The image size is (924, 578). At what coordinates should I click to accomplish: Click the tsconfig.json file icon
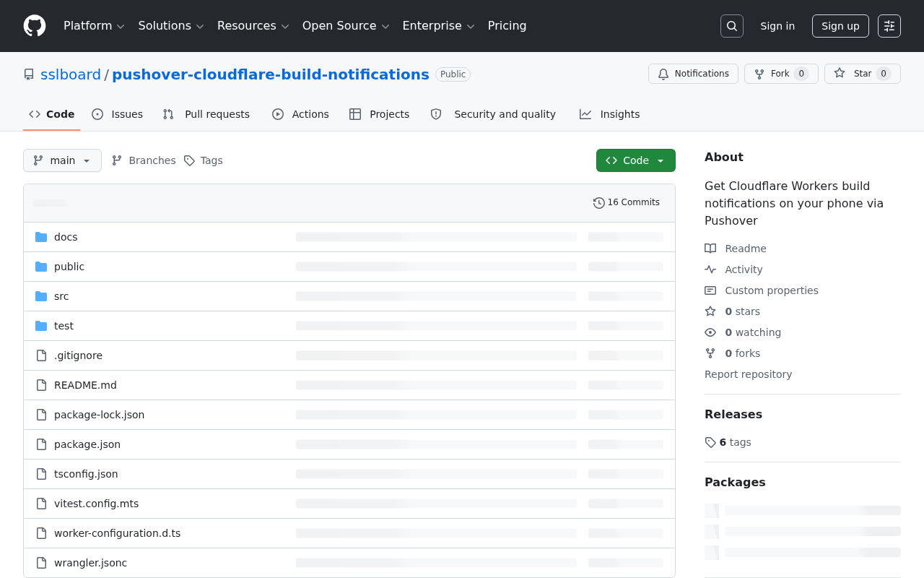point(41,474)
